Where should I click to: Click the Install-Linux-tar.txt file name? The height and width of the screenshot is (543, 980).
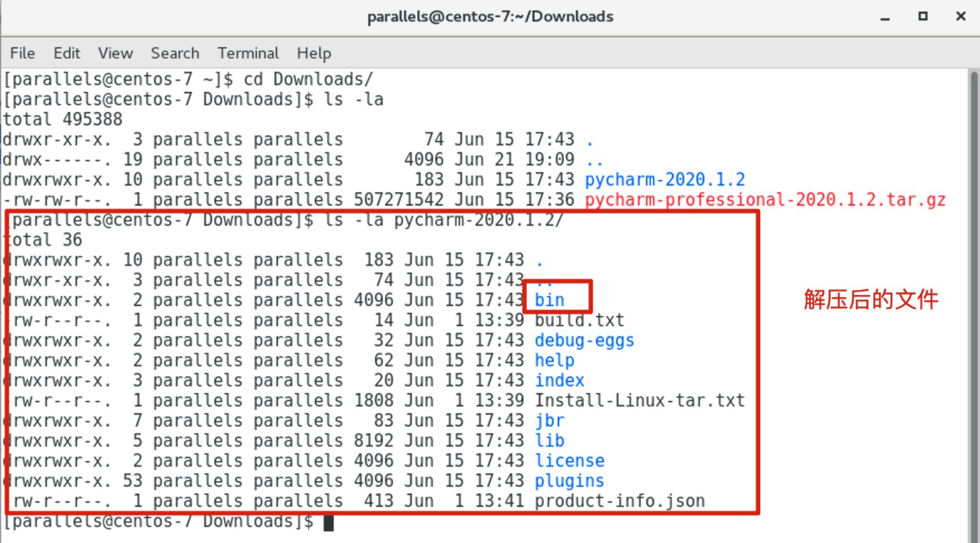coord(639,400)
